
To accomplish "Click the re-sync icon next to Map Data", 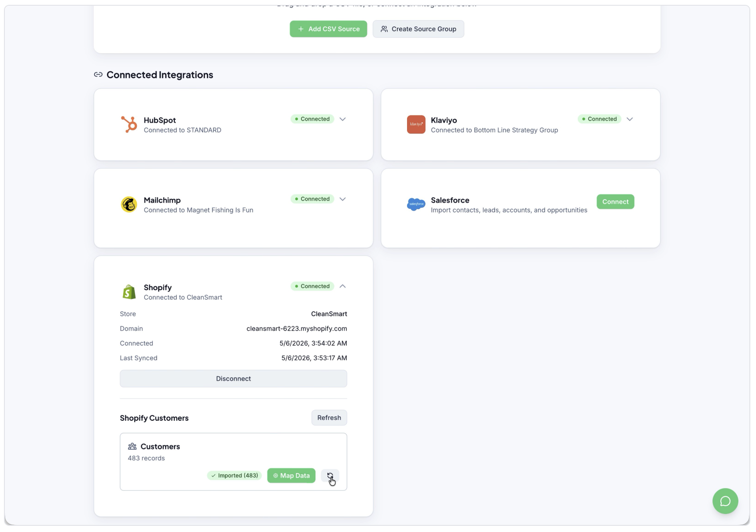I will pos(330,476).
